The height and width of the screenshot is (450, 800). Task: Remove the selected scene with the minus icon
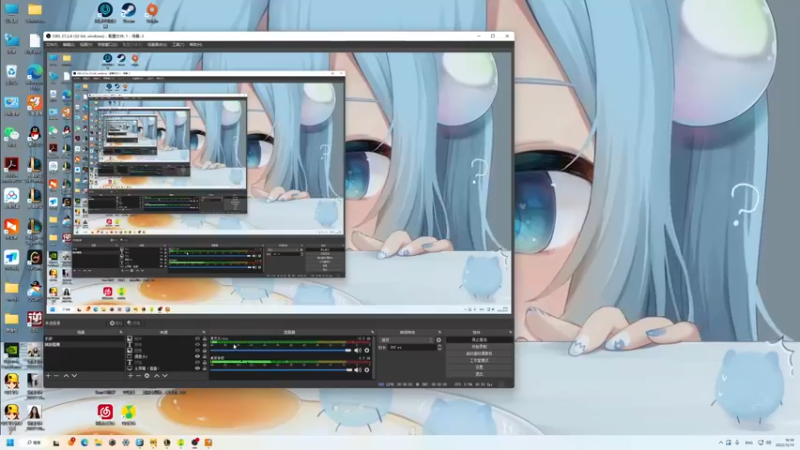(56, 376)
